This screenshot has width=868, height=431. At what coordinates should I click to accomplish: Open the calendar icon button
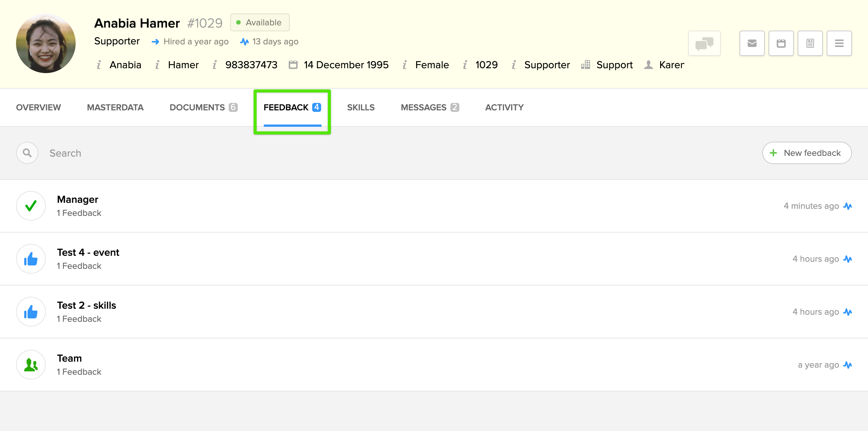(x=781, y=43)
